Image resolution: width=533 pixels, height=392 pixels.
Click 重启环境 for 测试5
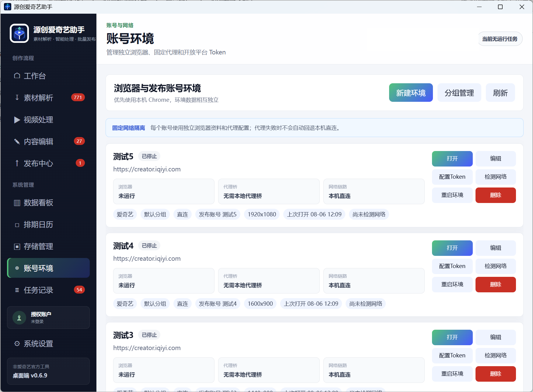[x=452, y=195]
